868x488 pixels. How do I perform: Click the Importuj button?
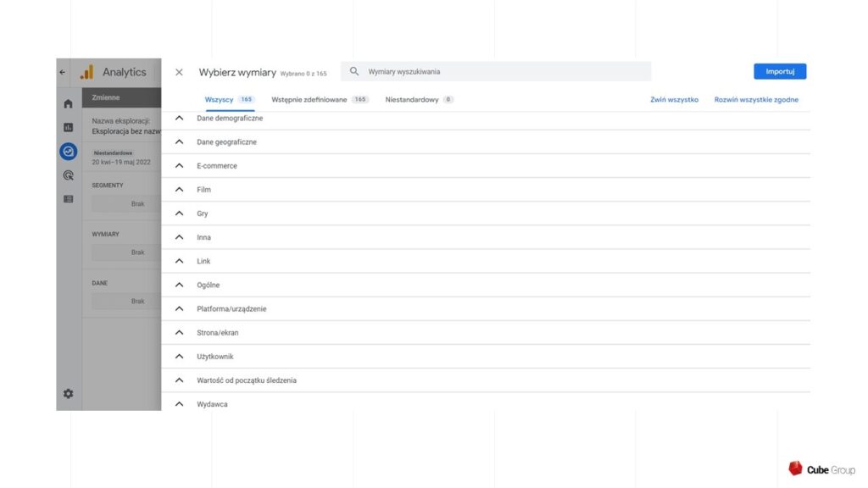(x=780, y=71)
